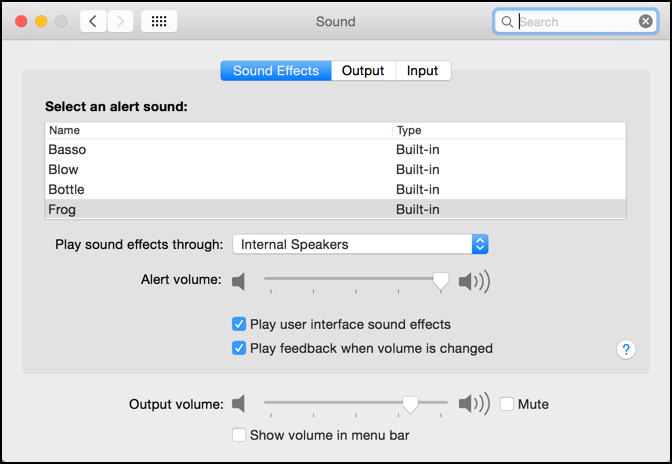Image resolution: width=672 pixels, height=464 pixels.
Task: Click output volume low speaker icon
Action: click(x=239, y=404)
